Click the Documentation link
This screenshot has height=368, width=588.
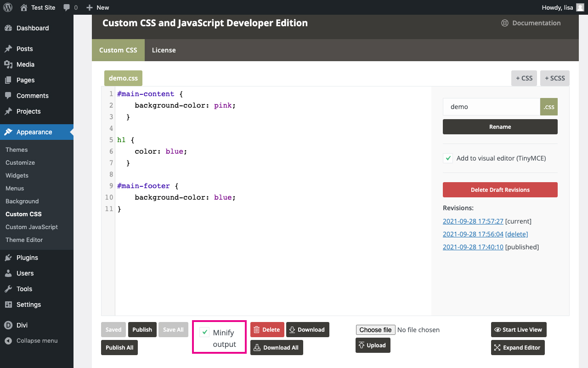coord(531,23)
